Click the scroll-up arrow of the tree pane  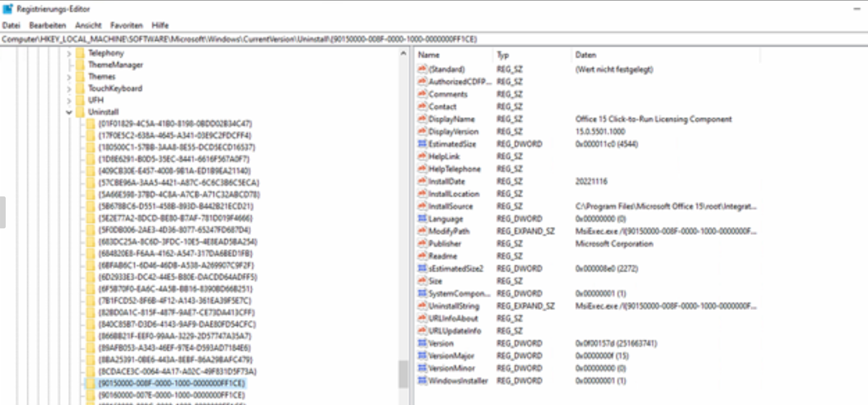point(403,54)
